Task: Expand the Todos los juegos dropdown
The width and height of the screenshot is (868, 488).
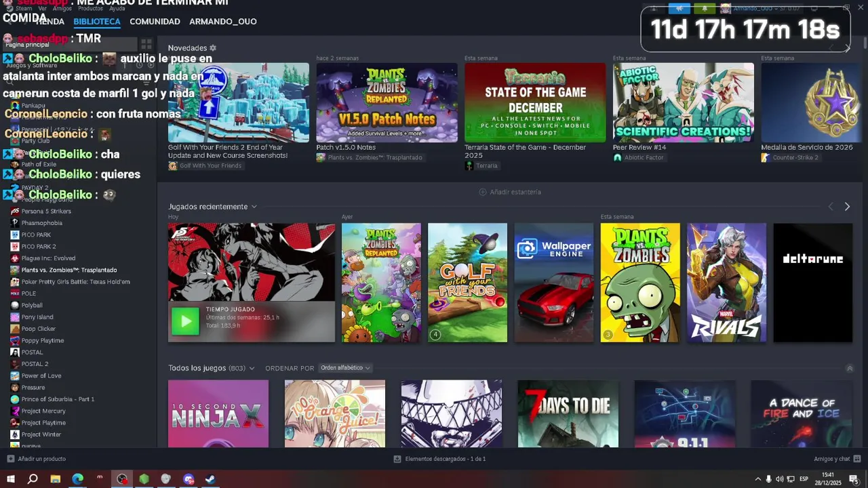Action: 252,368
